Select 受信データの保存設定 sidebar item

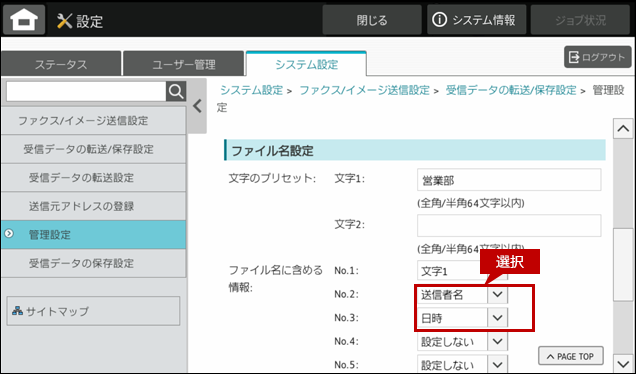click(x=93, y=263)
